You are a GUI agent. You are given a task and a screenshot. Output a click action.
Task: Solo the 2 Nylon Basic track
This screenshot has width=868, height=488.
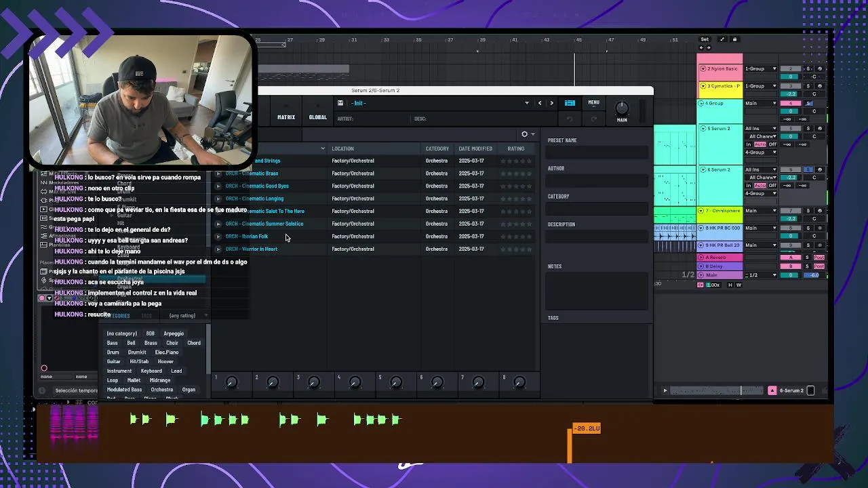click(x=808, y=68)
